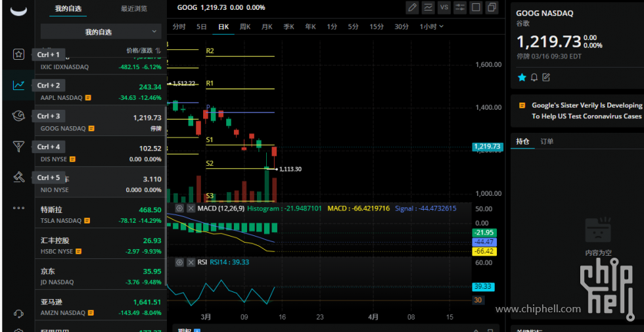Select the 周K chart tab
This screenshot has height=332, width=644.
coord(245,26)
